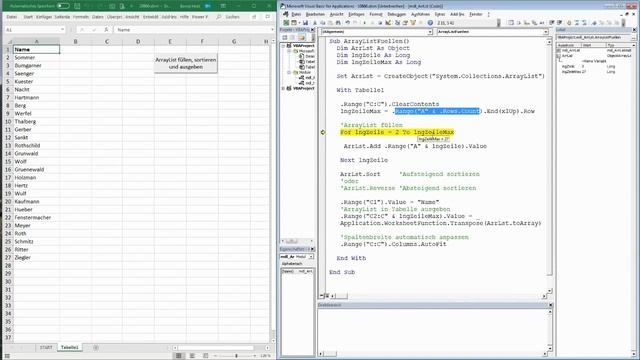
Task: Click View Object icon in Project panel
Action: pyautogui.click(x=292, y=38)
